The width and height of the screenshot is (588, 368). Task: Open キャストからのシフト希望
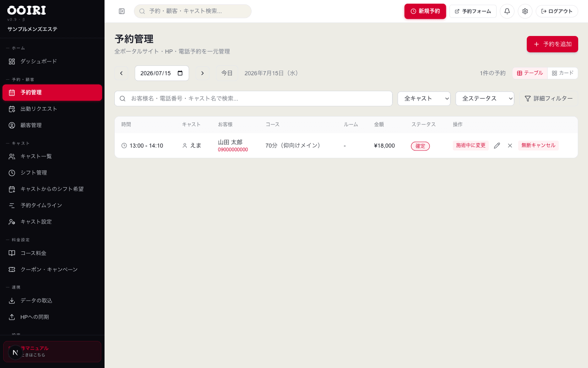click(x=52, y=189)
